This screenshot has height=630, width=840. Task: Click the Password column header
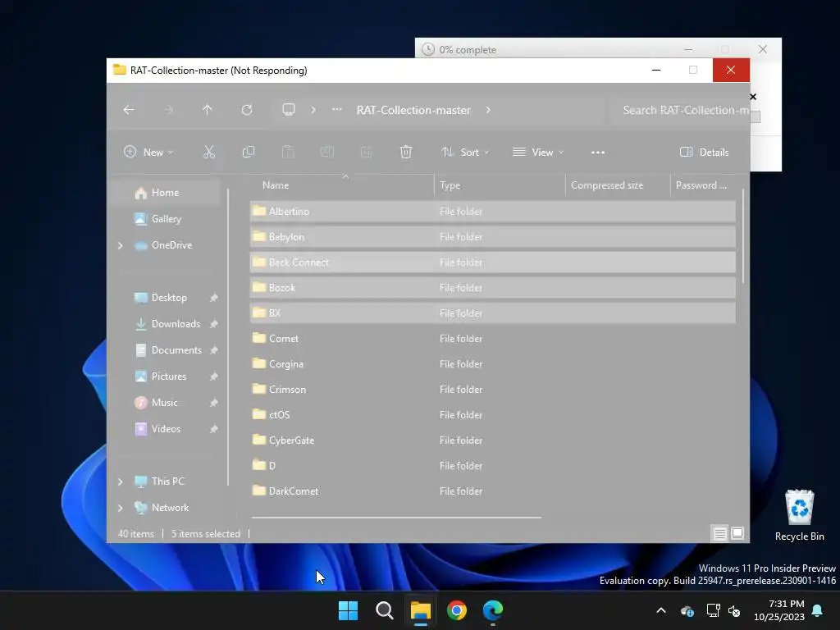(701, 185)
